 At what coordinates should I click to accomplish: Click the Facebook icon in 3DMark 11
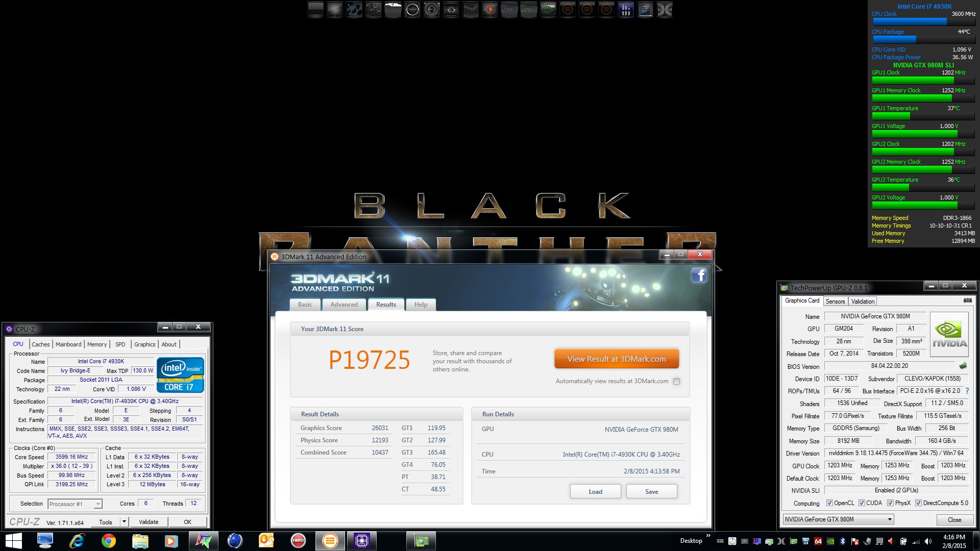point(699,275)
